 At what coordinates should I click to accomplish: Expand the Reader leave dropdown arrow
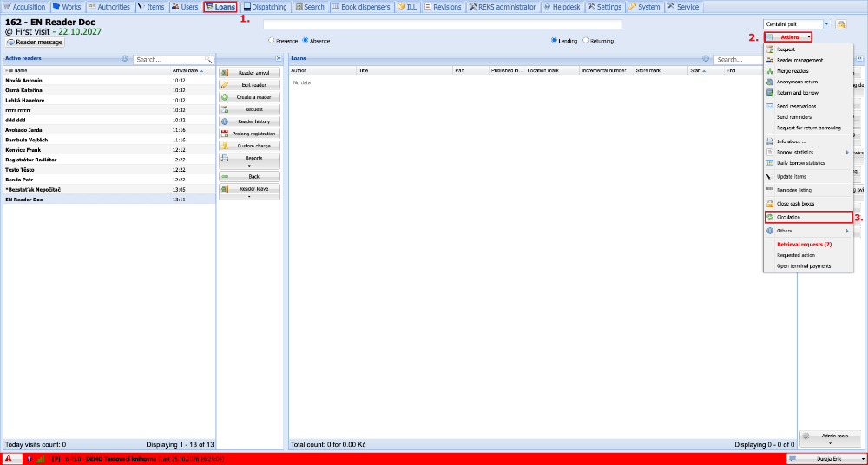(249, 196)
